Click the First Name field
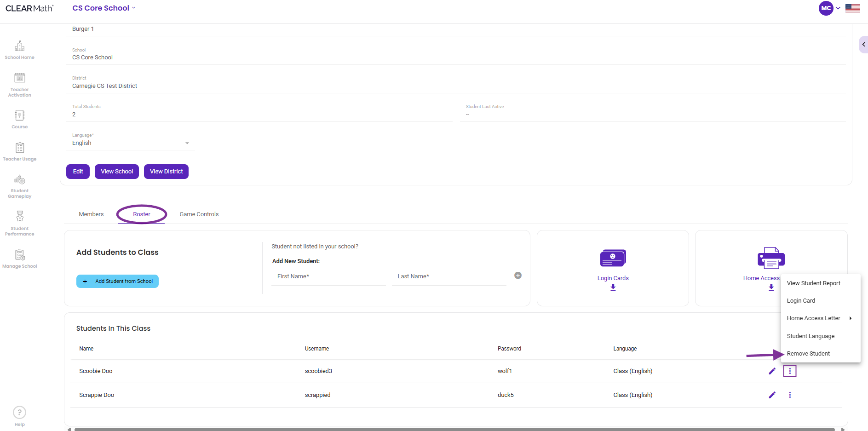 click(328, 277)
